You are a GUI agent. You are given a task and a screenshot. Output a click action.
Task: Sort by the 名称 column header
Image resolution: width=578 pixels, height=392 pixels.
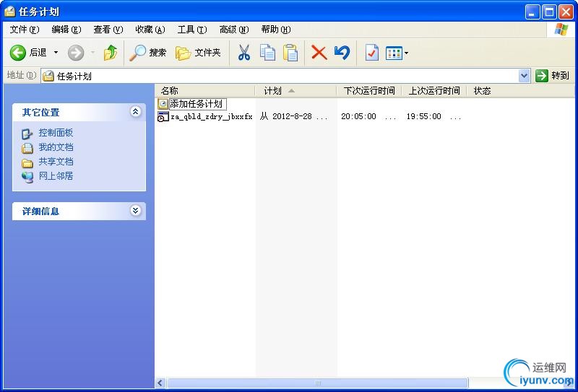click(x=205, y=91)
